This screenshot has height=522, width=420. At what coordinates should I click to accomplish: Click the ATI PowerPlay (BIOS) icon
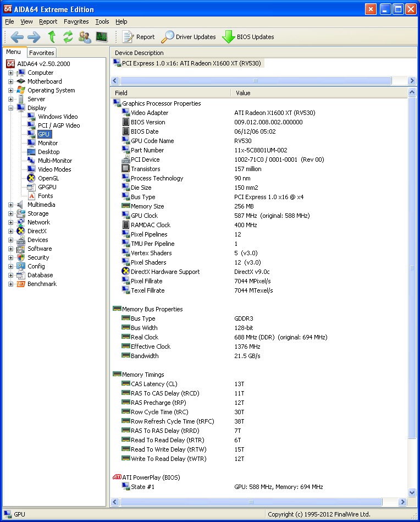117,477
